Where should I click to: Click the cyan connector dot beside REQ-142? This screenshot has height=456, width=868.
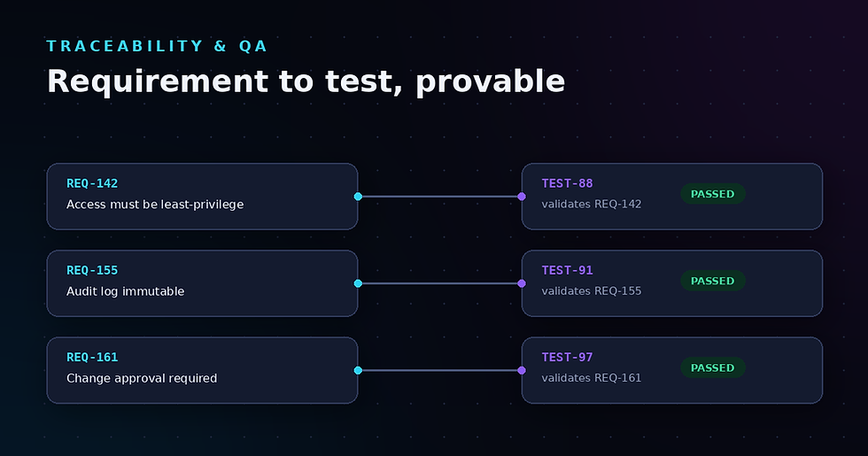[x=358, y=197]
